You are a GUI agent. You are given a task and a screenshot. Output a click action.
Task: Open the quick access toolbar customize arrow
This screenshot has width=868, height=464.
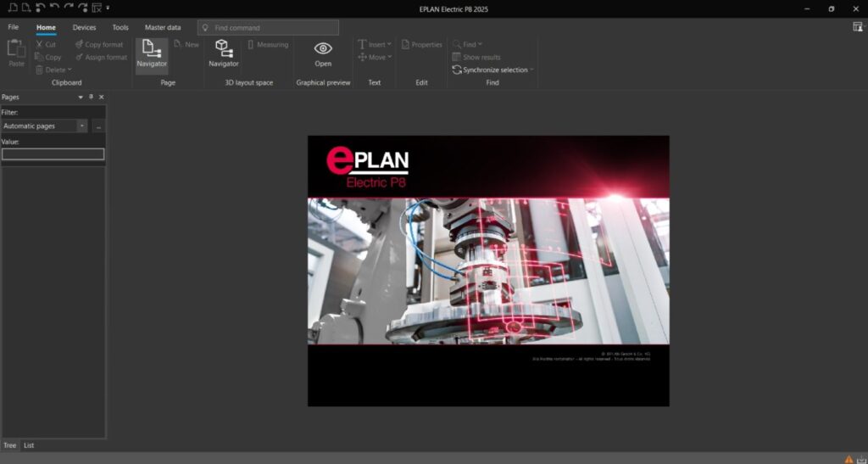(x=108, y=8)
